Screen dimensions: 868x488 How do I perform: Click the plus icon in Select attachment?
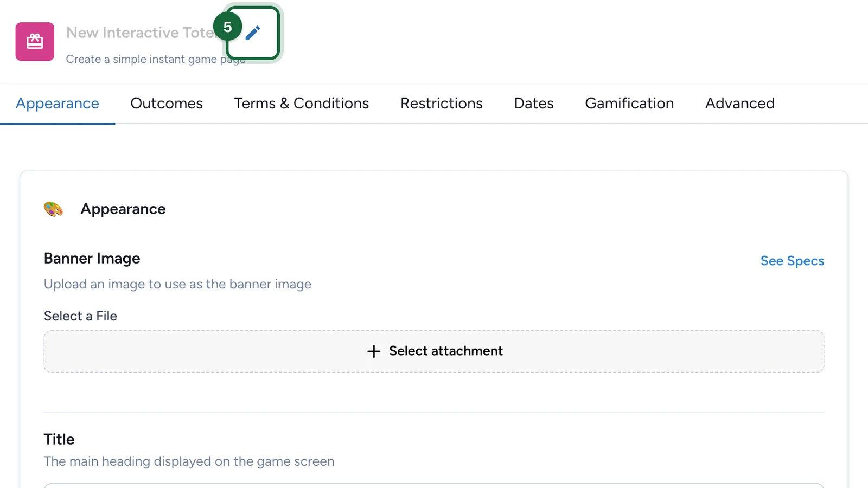[374, 351]
